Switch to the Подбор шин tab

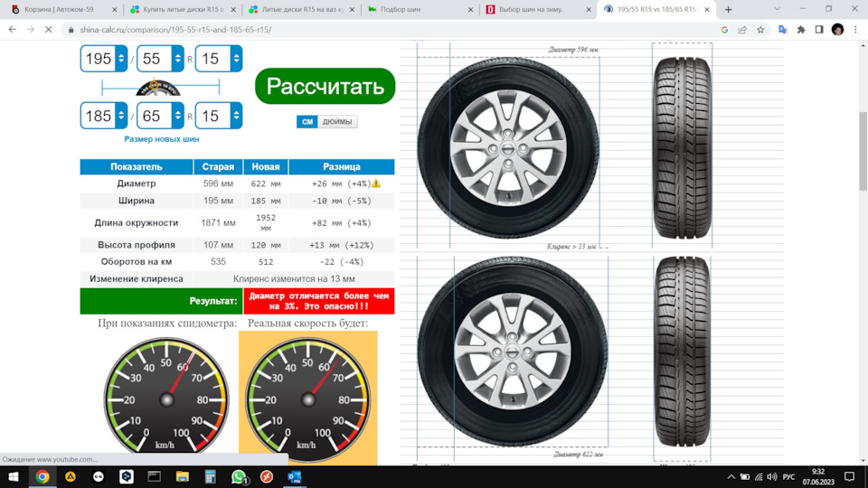420,9
